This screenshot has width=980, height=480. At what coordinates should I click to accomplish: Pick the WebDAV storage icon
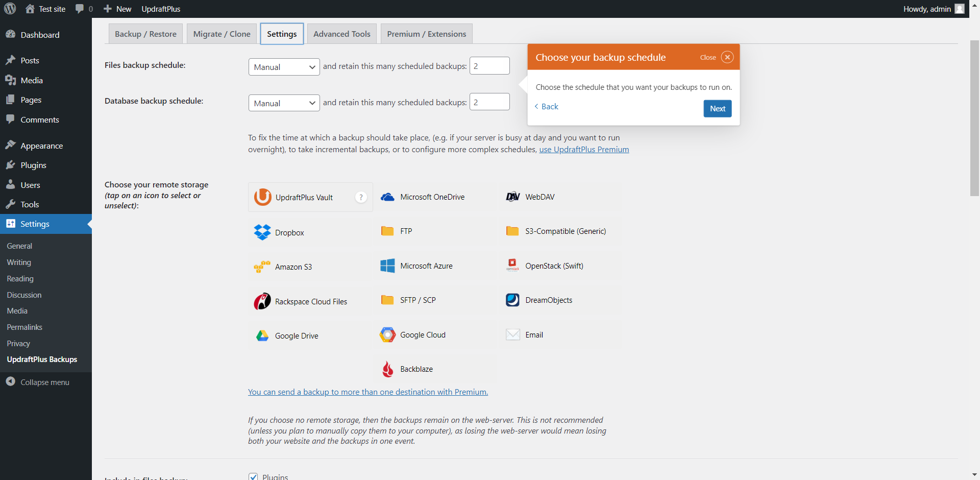[512, 197]
